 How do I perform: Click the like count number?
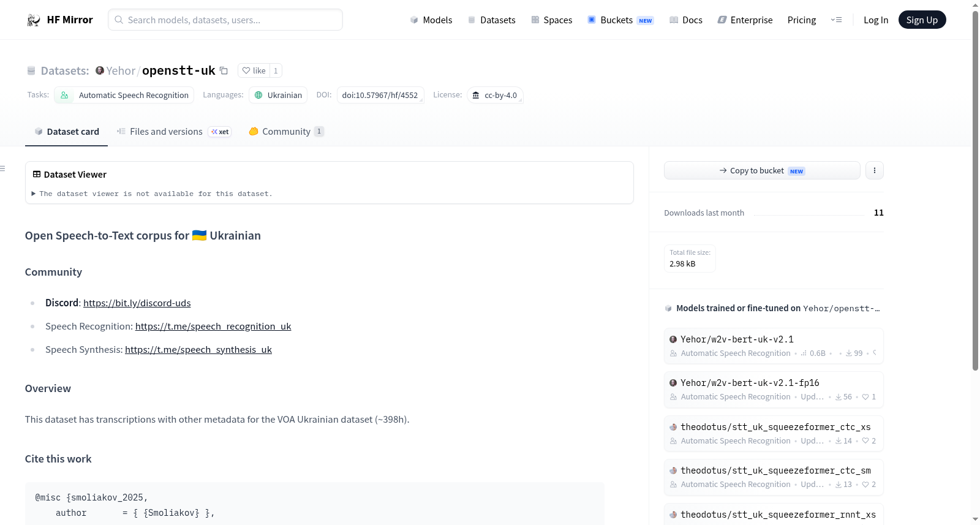click(x=276, y=70)
